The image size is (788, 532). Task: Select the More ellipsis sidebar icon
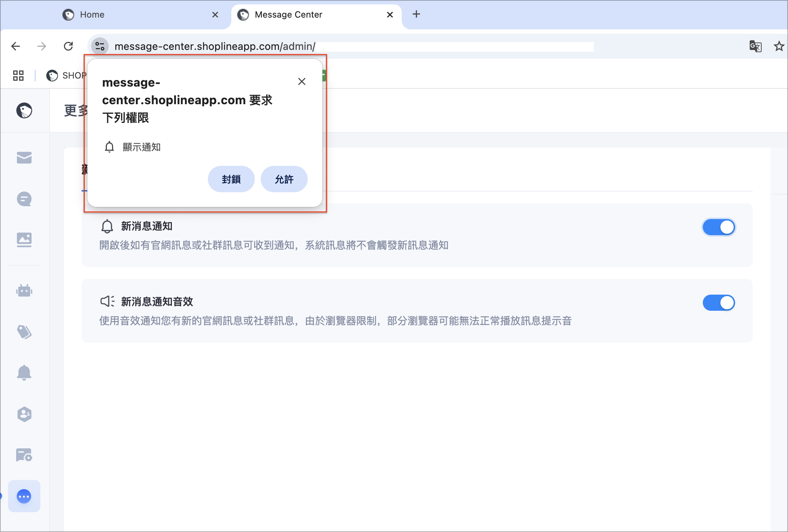click(x=24, y=496)
